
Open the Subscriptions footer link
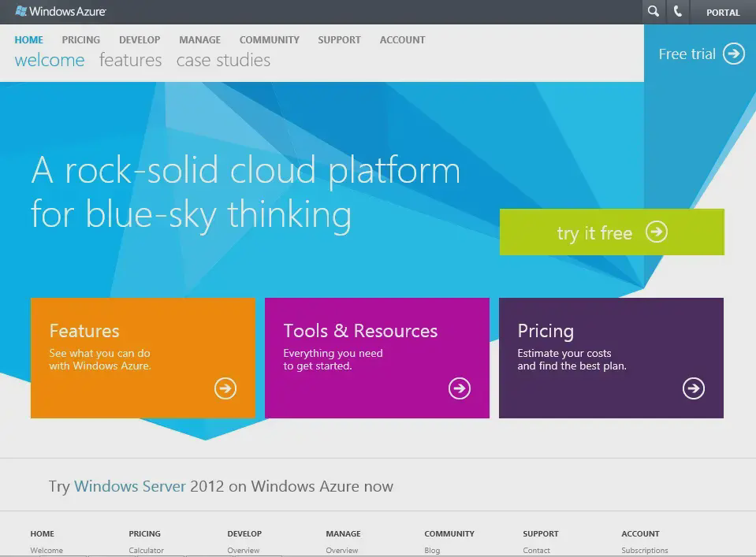coord(644,550)
